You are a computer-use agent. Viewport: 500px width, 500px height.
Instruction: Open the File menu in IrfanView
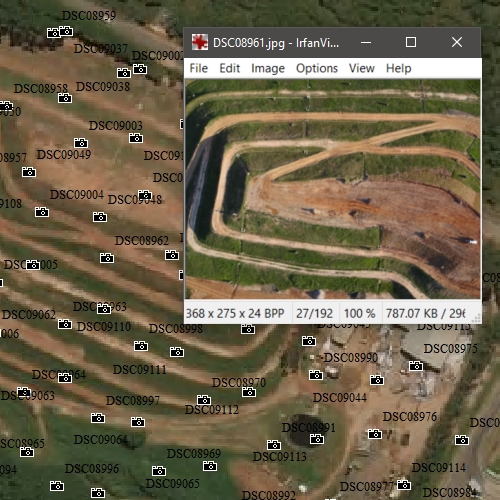(199, 68)
